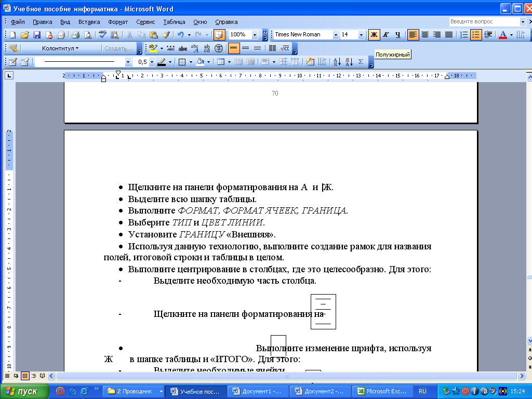The width and height of the screenshot is (532, 399).
Task: Open print preview with the magnifier page icon
Action: (87, 35)
